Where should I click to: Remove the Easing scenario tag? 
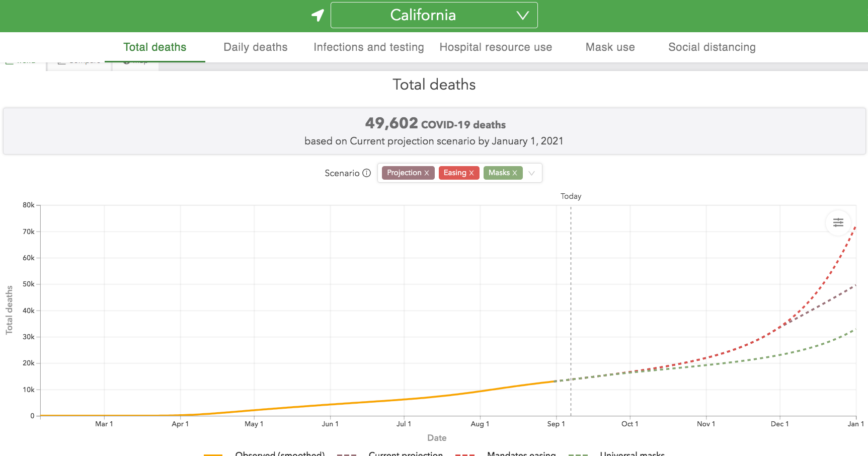(471, 173)
